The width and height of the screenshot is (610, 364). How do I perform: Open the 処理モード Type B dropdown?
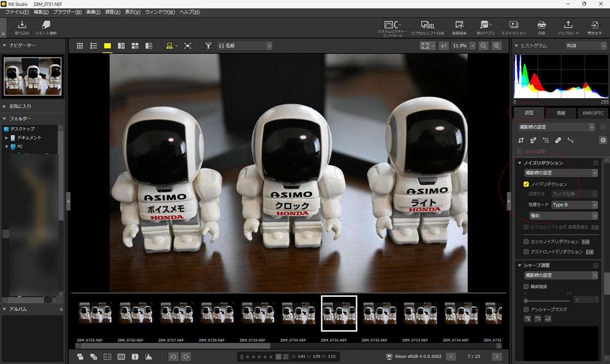574,205
